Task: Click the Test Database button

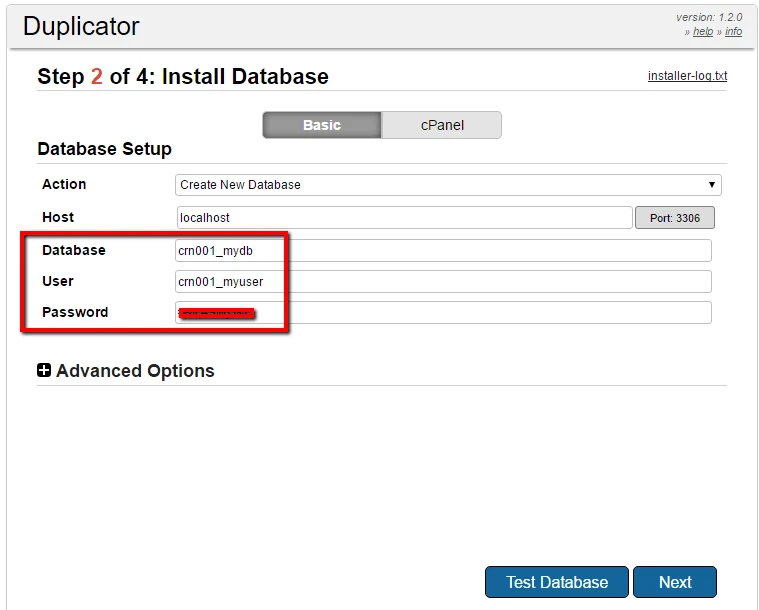Action: [557, 582]
